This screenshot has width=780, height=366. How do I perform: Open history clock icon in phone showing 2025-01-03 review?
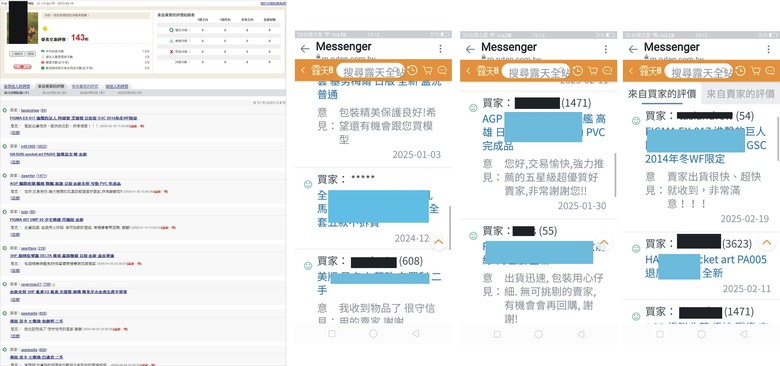tap(412, 71)
